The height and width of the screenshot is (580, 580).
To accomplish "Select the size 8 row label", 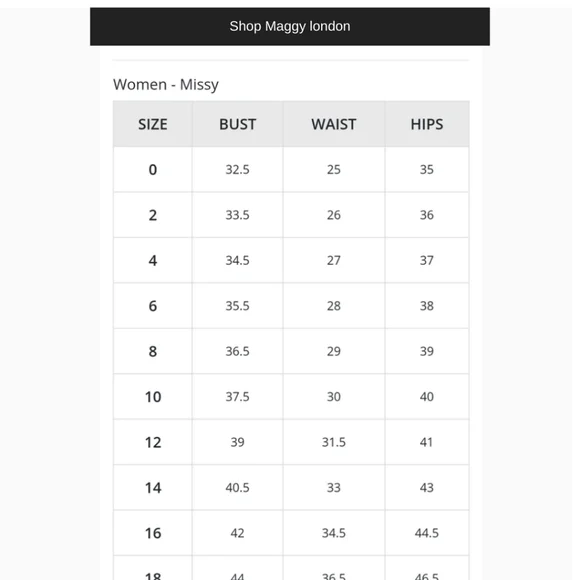I will tap(153, 351).
